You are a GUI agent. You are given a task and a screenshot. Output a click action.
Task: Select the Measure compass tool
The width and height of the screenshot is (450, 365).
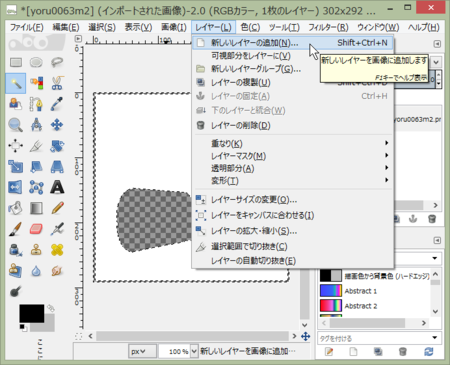point(36,125)
